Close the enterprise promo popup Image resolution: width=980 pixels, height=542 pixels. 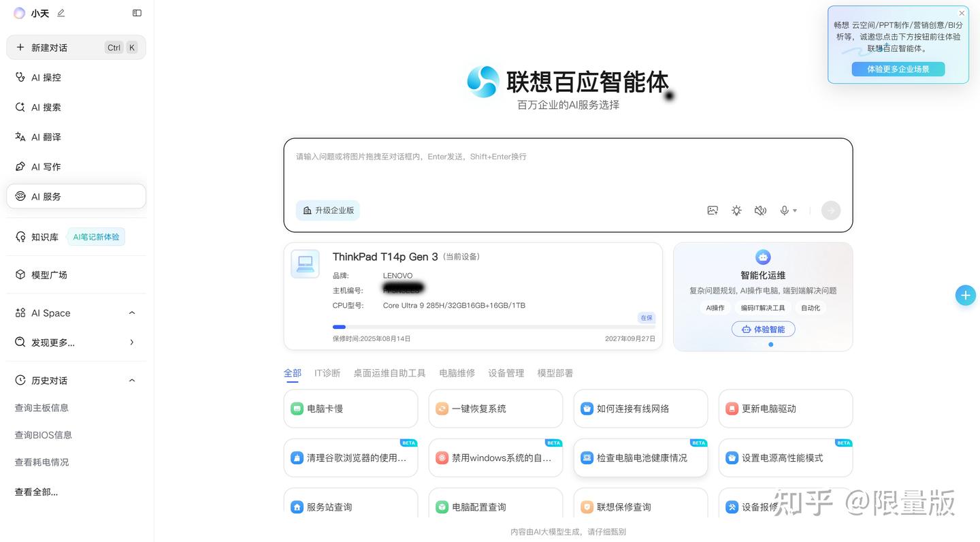point(962,13)
